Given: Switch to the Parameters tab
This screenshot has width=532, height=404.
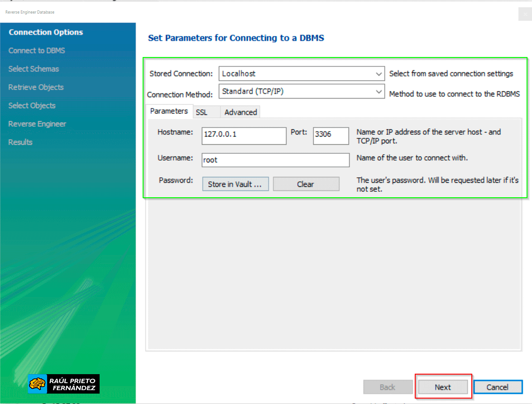Looking at the screenshot, I should pyautogui.click(x=169, y=111).
